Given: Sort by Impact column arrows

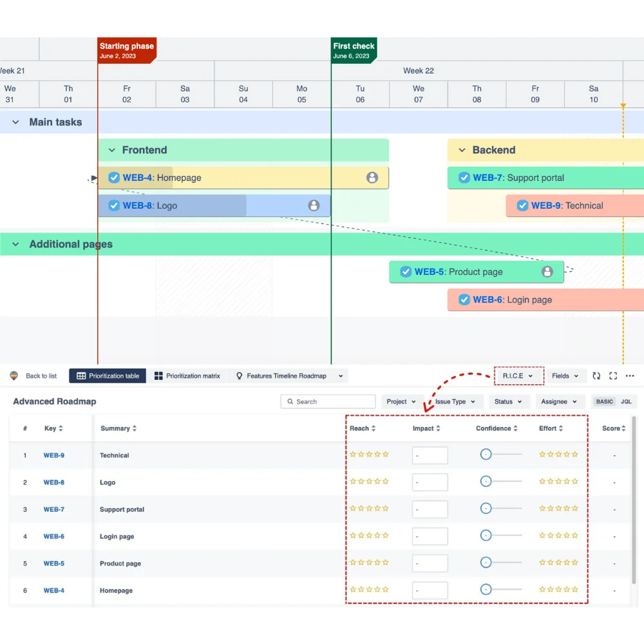Looking at the screenshot, I should pos(438,428).
